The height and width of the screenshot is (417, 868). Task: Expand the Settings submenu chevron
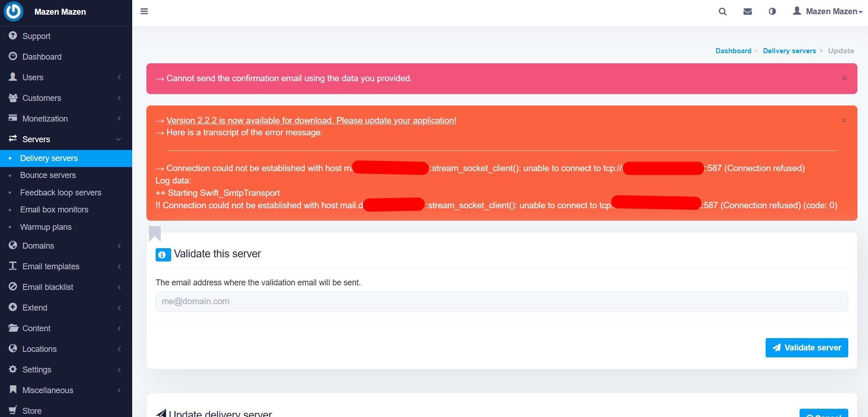(119, 370)
